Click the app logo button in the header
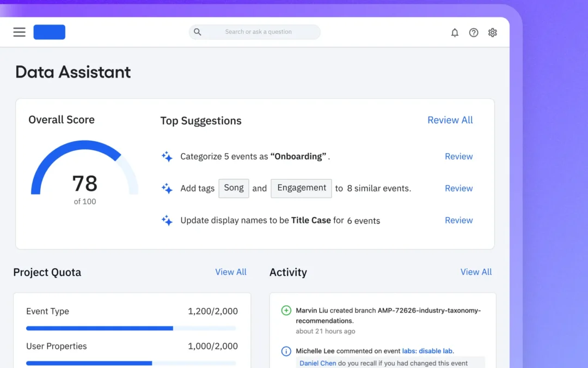The height and width of the screenshot is (368, 588). coord(49,32)
